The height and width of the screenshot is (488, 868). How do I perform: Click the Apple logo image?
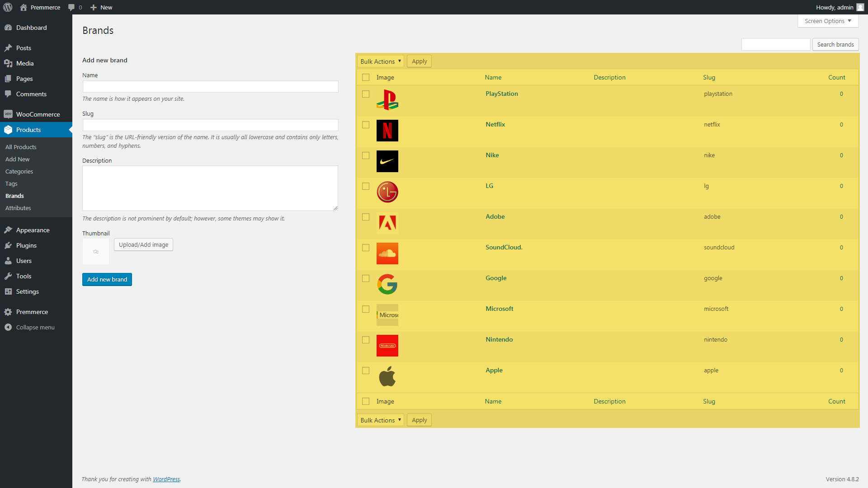[x=387, y=376]
